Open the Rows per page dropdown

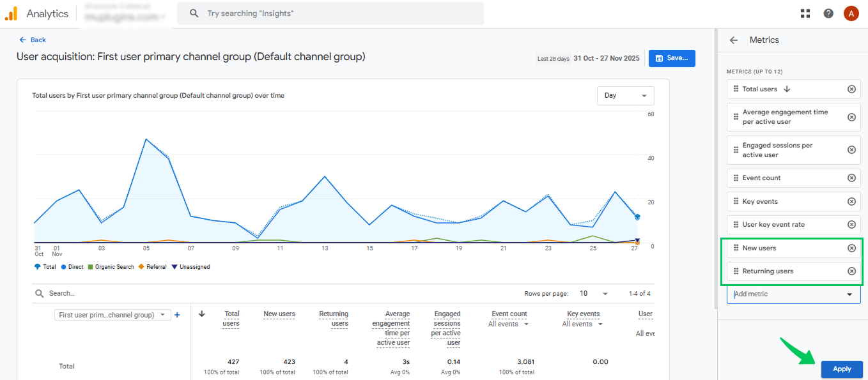pos(593,294)
